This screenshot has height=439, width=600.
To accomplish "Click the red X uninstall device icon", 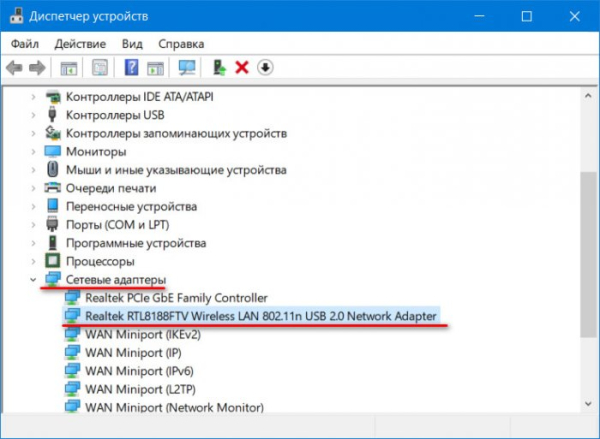I will (x=242, y=67).
